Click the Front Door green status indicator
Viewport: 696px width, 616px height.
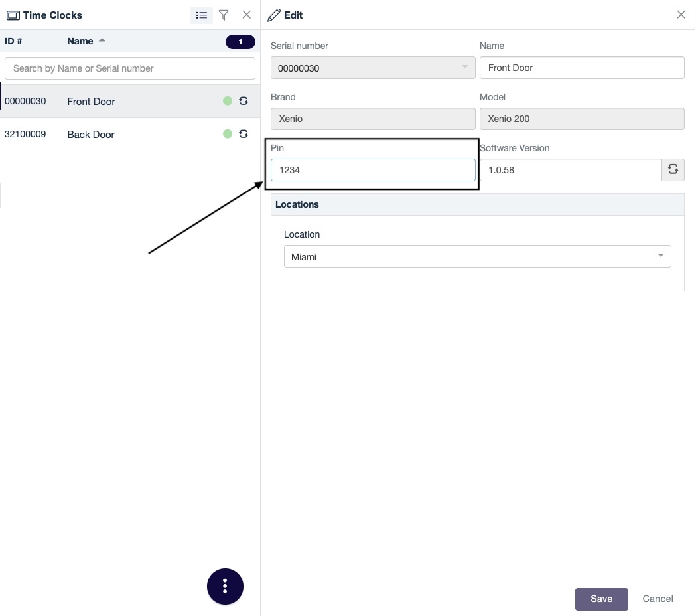(228, 101)
